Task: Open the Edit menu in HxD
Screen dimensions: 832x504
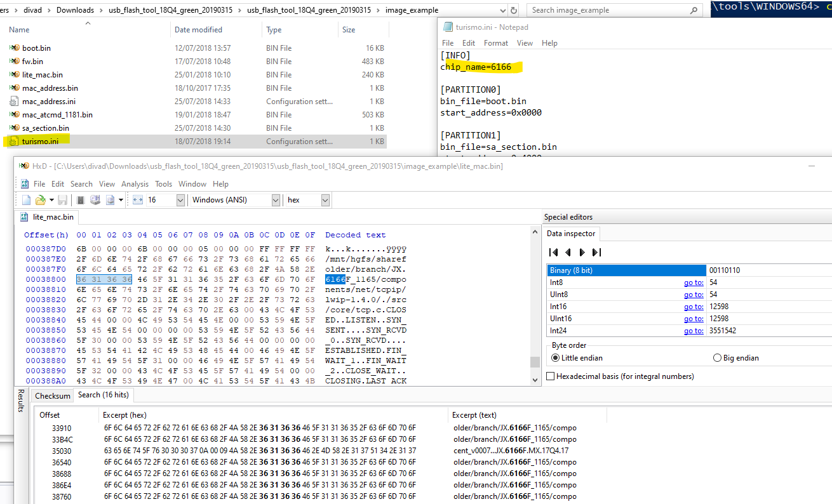Action: (58, 184)
